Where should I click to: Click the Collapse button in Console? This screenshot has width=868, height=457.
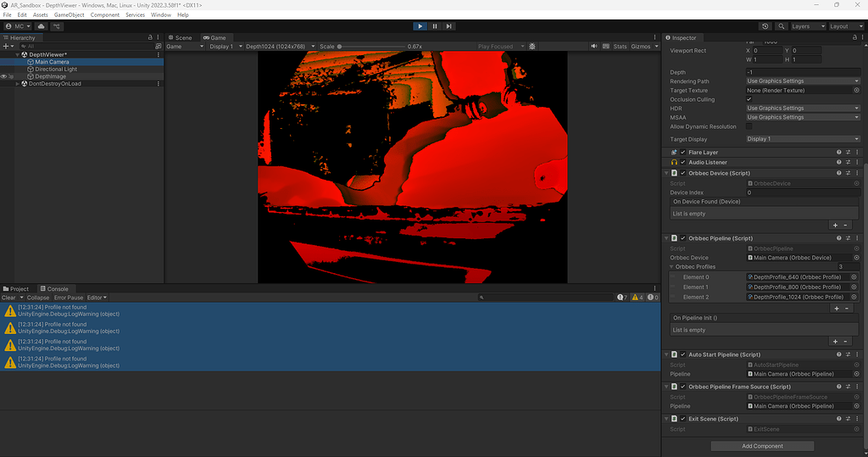point(38,298)
